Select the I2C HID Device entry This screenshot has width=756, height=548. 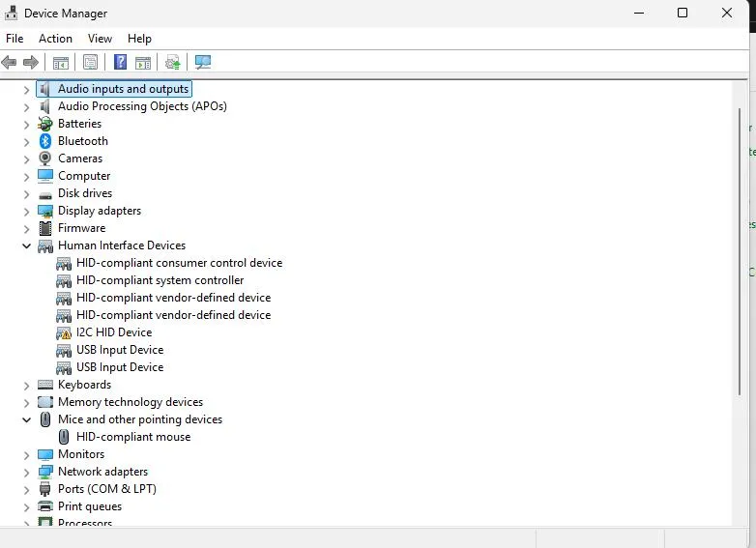pyautogui.click(x=114, y=332)
